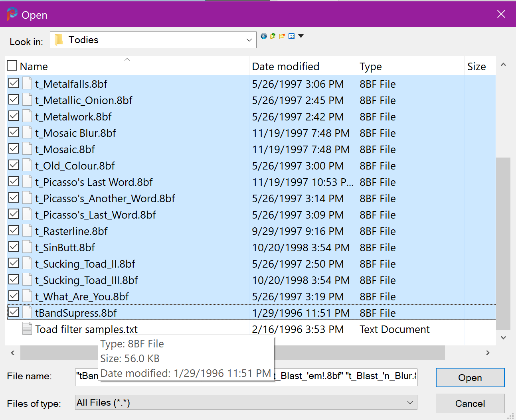The image size is (516, 420).
Task: Click the View Menu grid icon
Action: point(292,36)
